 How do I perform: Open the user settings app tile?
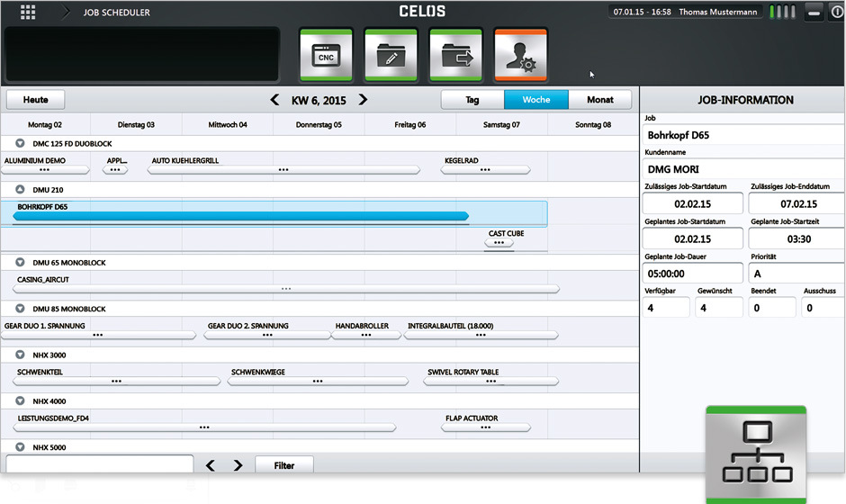coord(521,56)
